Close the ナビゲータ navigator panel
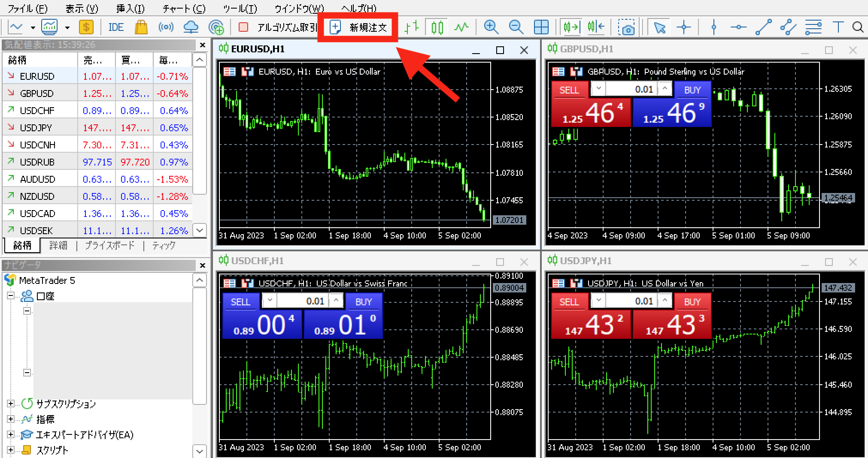This screenshot has height=458, width=868. tap(202, 265)
